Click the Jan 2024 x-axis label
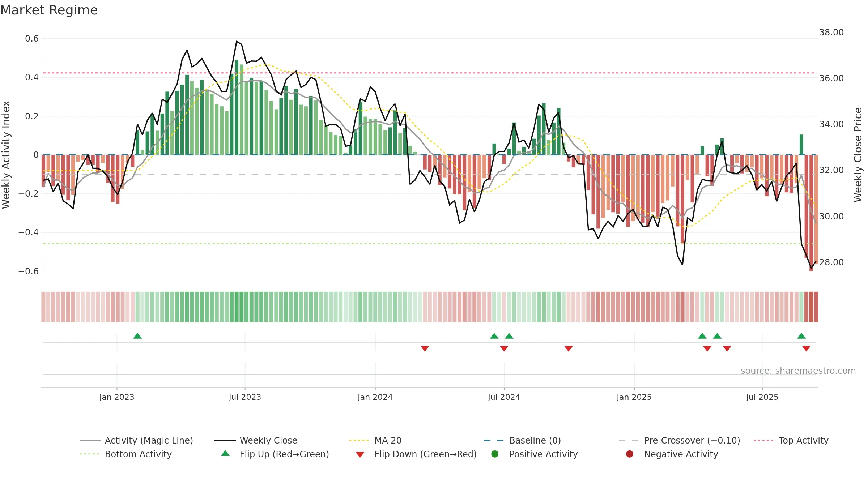Viewport: 868px width, 488px height. point(375,397)
